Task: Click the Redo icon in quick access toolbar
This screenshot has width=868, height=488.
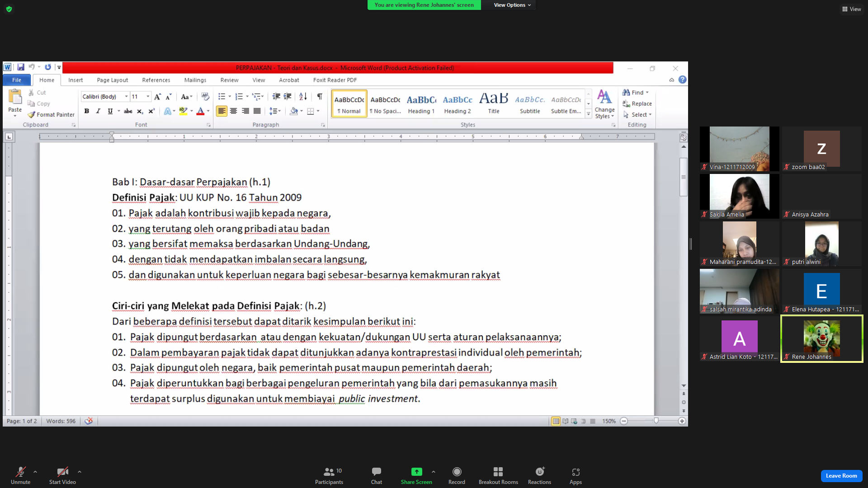Action: point(48,67)
